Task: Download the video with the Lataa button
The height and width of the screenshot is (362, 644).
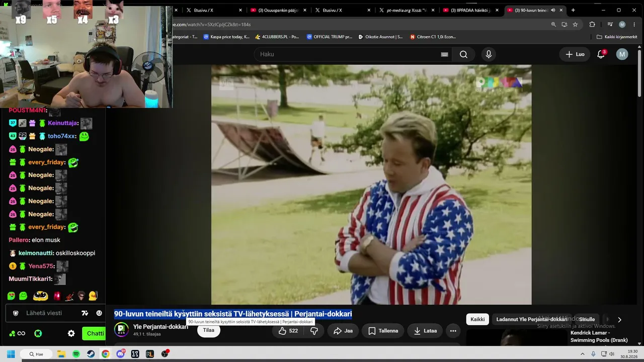Action: (x=425, y=331)
